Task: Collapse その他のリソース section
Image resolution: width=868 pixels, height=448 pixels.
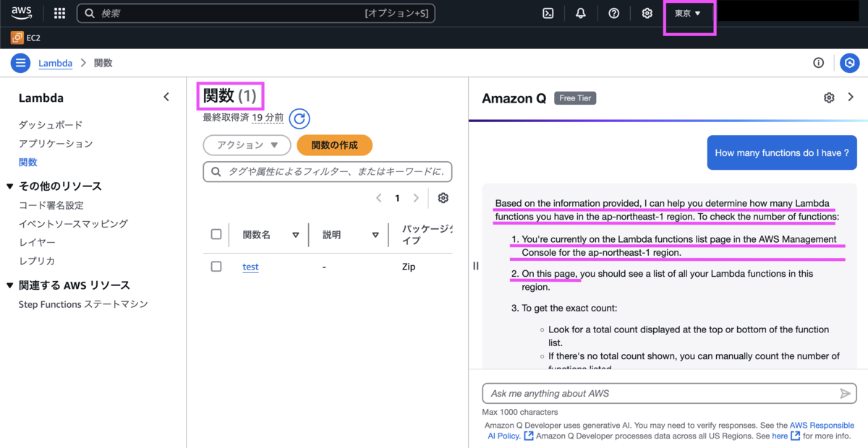Action: [x=10, y=186]
